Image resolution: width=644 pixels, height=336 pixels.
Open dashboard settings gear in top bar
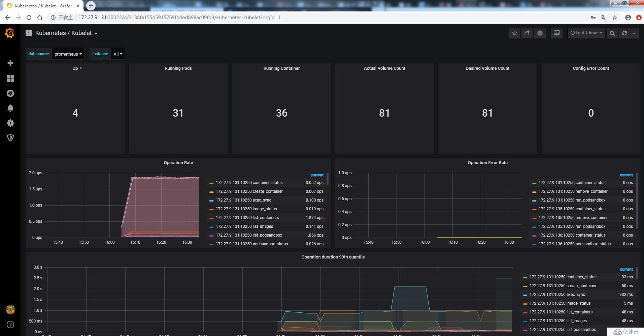[540, 33]
